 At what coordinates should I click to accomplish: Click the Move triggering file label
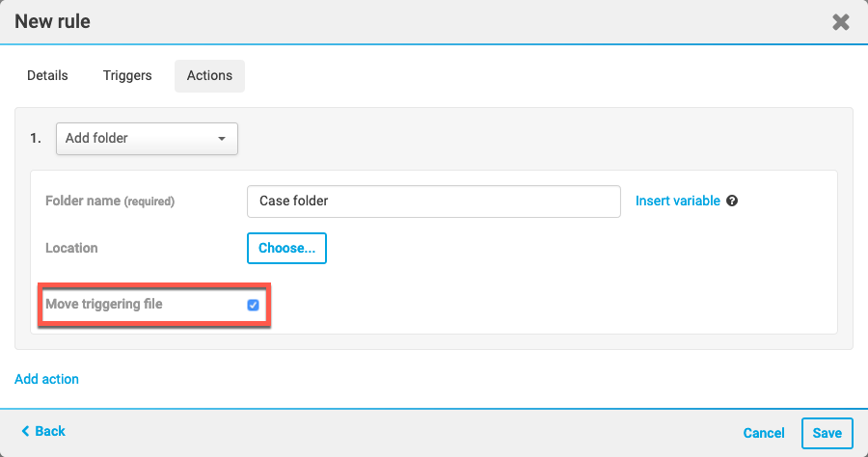(104, 305)
